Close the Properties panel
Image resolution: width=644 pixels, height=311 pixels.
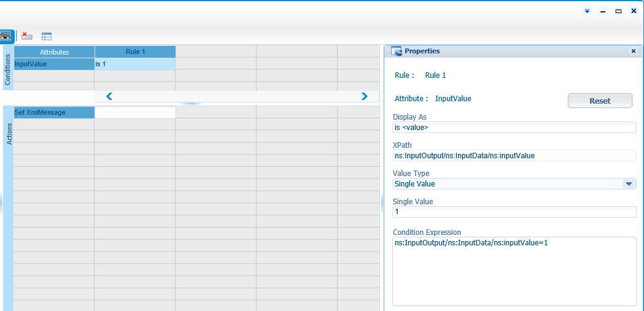point(633,52)
